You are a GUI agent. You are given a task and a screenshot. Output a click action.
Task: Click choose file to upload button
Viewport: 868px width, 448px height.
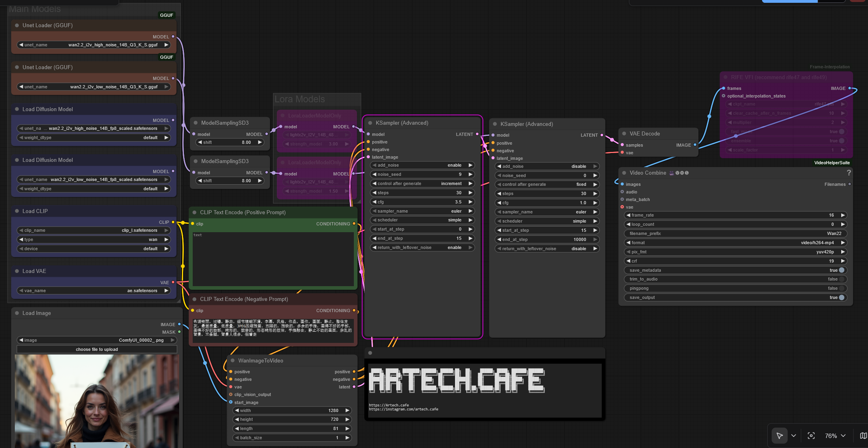click(97, 349)
